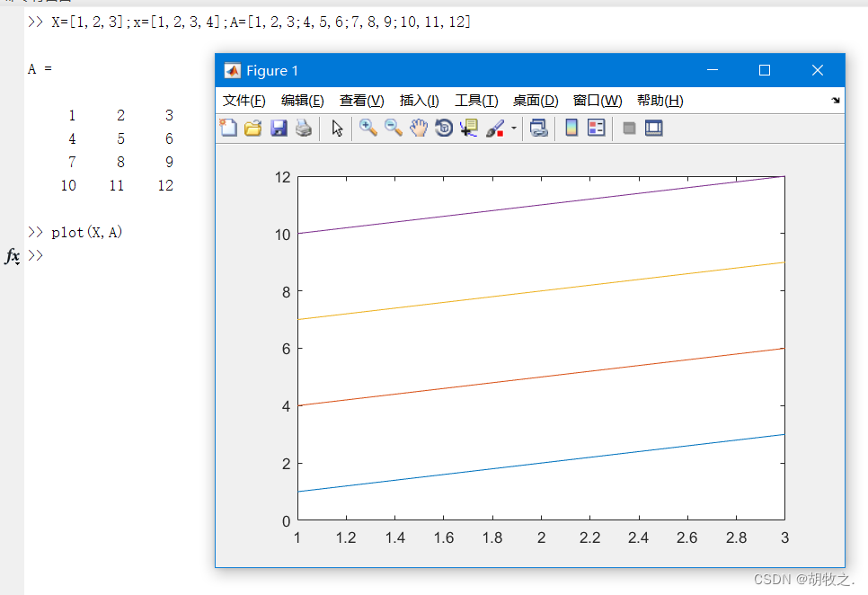
Task: Open the 插入(I) menu
Action: click(x=419, y=101)
